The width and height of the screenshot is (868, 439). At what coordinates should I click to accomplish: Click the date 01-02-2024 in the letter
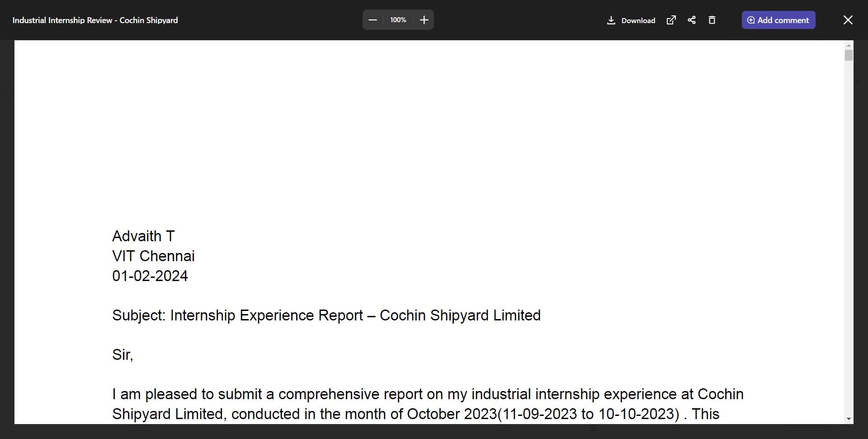[x=150, y=276]
